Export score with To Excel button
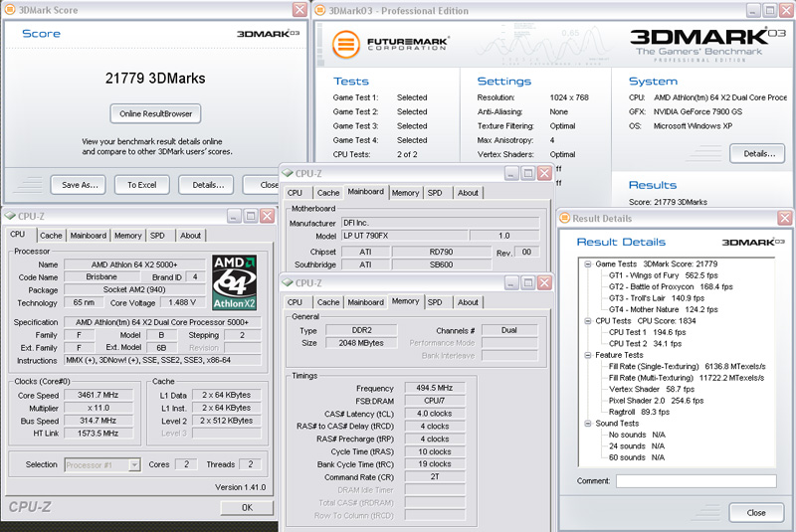Viewport: 796px width, 532px height. [x=142, y=185]
